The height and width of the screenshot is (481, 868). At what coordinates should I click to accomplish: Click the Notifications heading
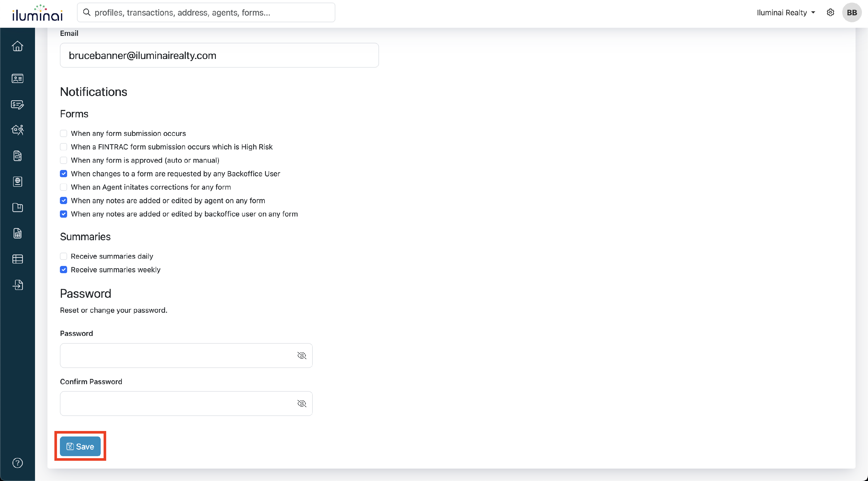[93, 92]
